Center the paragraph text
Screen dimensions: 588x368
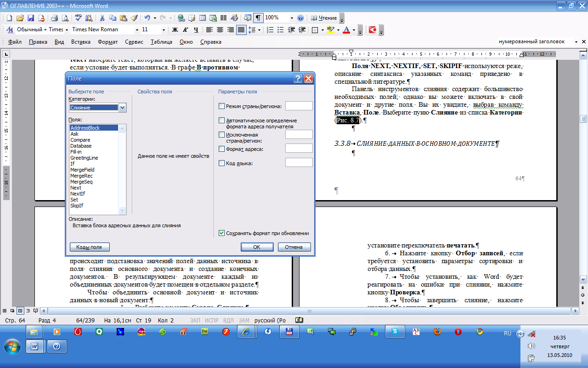click(x=220, y=29)
